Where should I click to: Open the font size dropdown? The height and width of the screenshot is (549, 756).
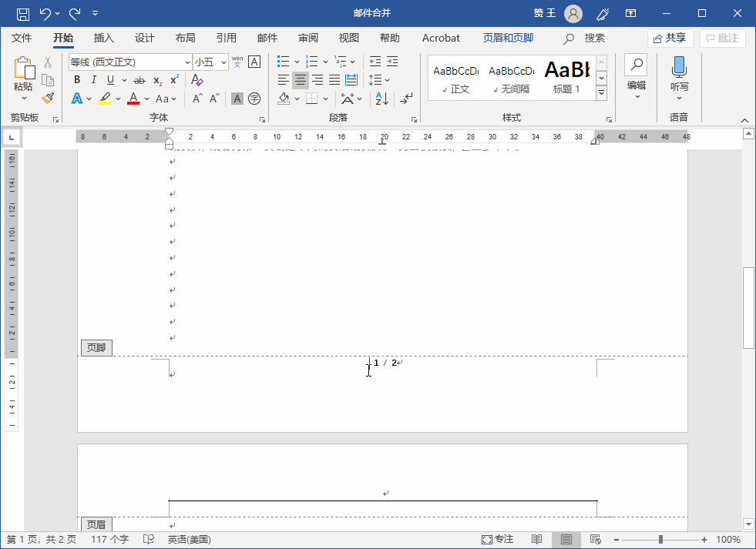coord(224,62)
